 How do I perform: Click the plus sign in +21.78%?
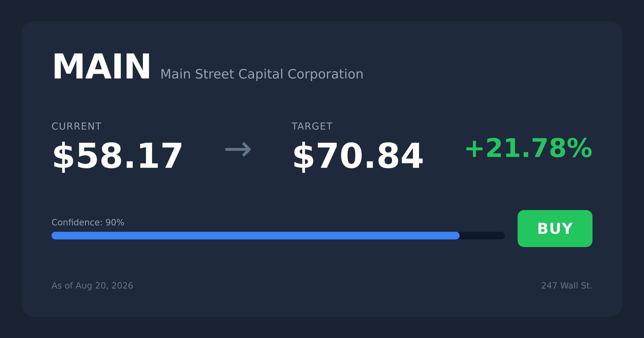[474, 148]
